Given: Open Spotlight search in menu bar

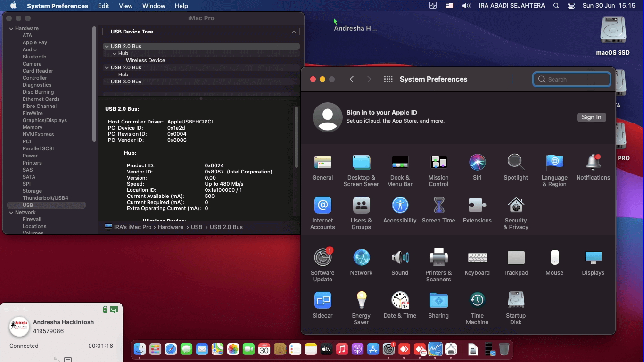Looking at the screenshot, I should coord(556,6).
